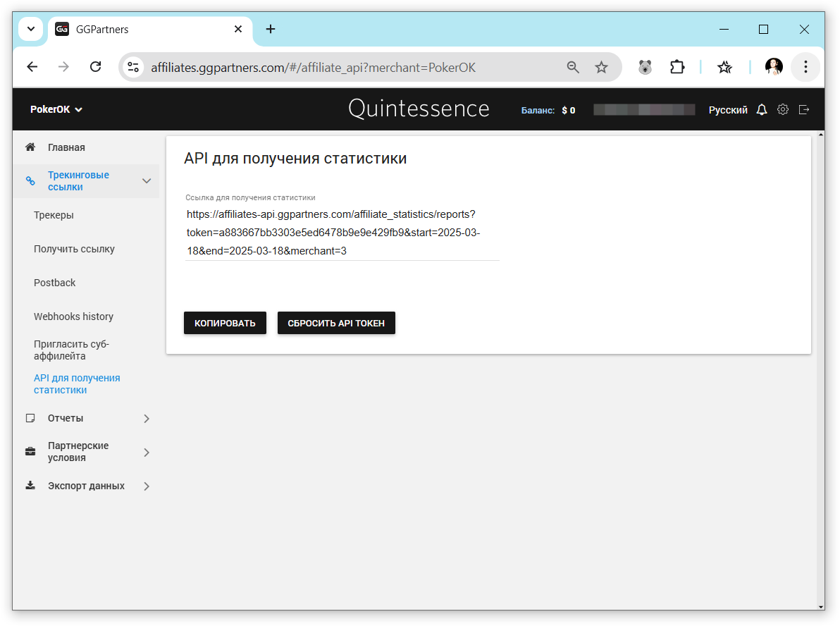Viewport: 840px width, 626px height.
Task: Open a new browser tab
Action: pyautogui.click(x=271, y=29)
